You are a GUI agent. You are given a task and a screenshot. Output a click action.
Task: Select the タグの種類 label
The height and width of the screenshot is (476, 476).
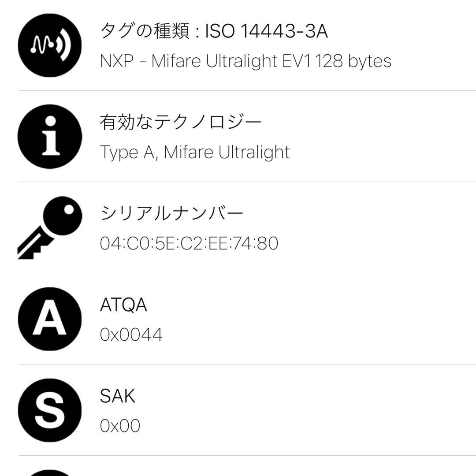pos(144,32)
